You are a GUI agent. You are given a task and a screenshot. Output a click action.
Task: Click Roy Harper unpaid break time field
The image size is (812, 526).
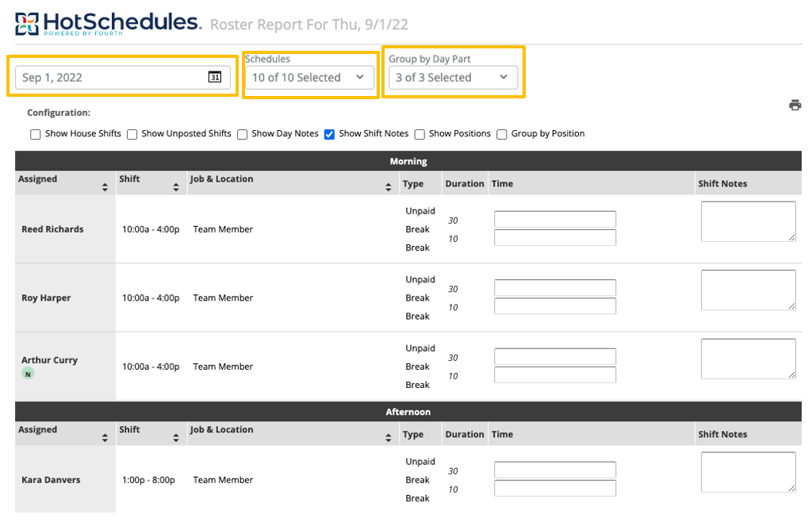(555, 288)
